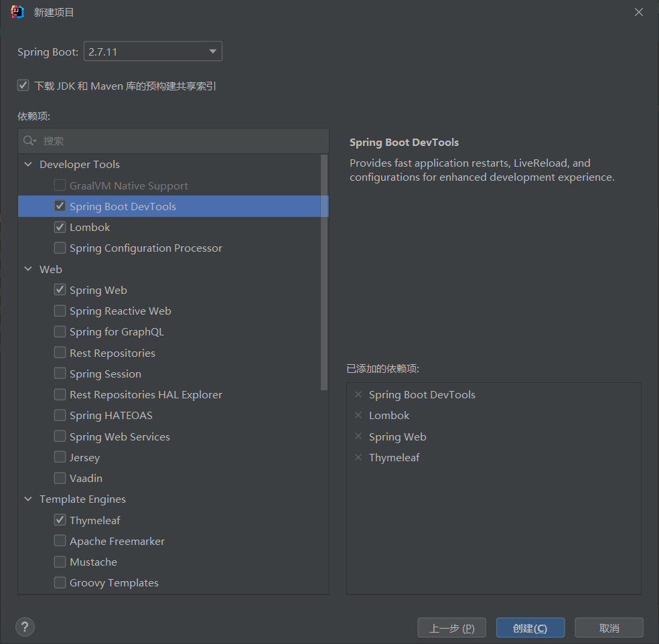The image size is (659, 644).
Task: Collapse the Web dependencies category
Action: (x=28, y=269)
